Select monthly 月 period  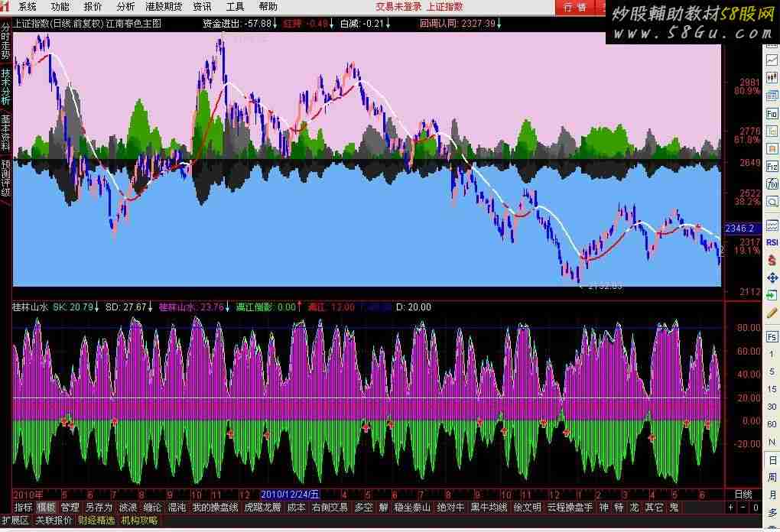click(x=772, y=495)
